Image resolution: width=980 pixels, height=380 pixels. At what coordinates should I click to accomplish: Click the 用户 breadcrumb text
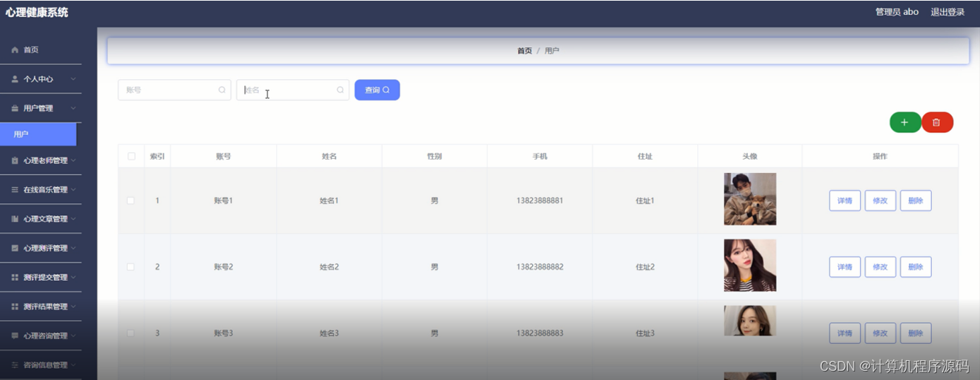552,51
